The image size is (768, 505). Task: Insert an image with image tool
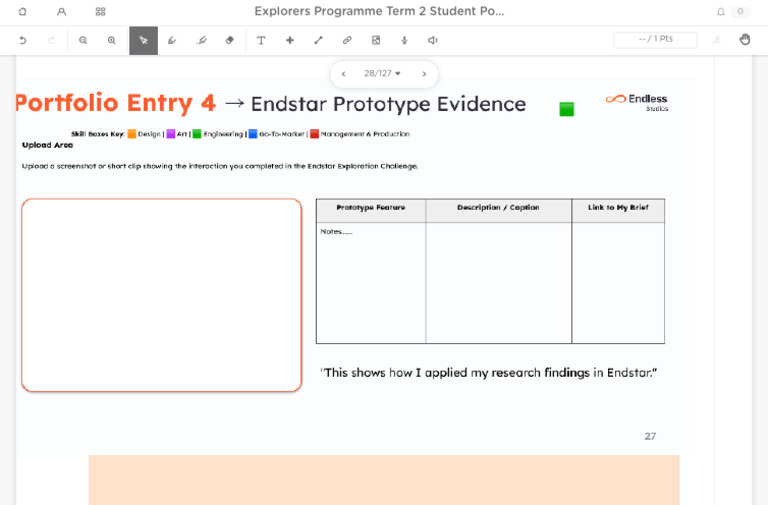(376, 40)
